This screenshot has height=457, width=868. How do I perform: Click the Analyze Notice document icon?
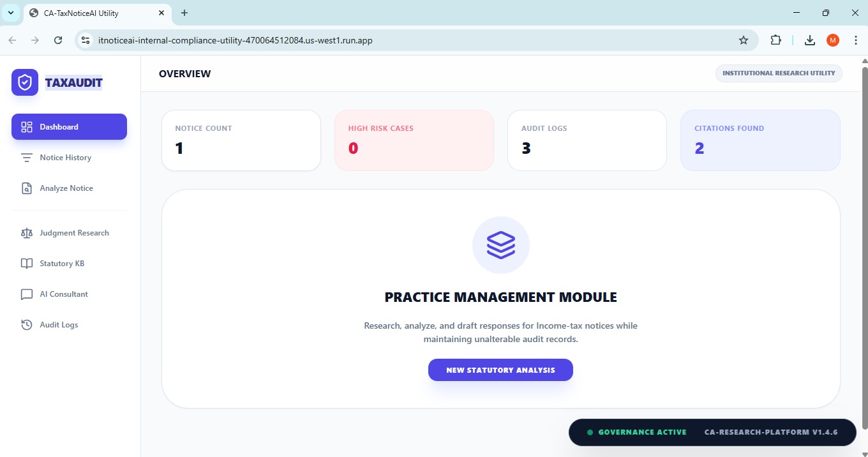pyautogui.click(x=27, y=188)
